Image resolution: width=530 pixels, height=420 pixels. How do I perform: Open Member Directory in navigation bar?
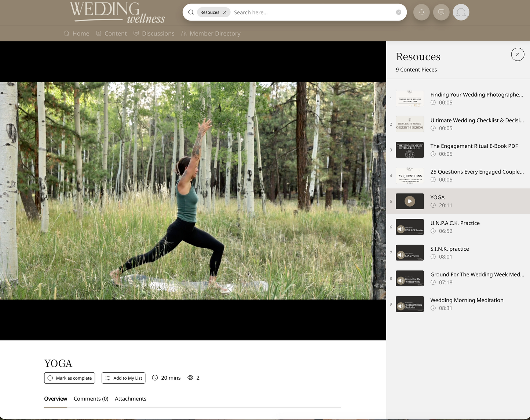(211, 33)
